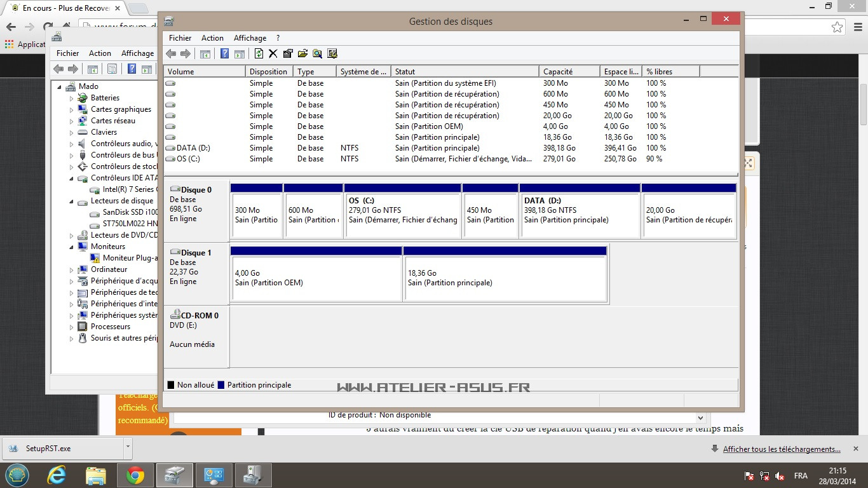Collapse the Lecteurs de disque tree node
Screen dimensions: 868x488
coord(72,201)
